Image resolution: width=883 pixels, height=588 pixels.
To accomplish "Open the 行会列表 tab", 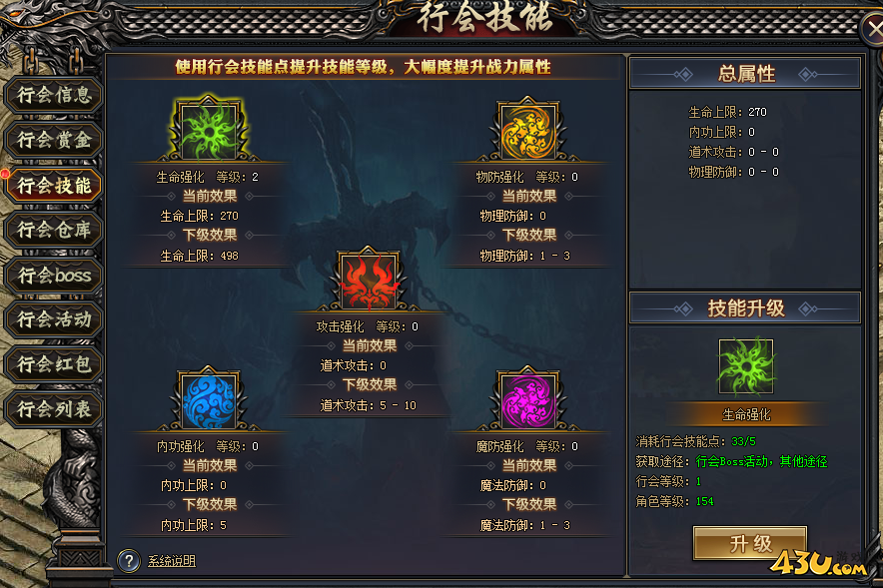I will 54,409.
